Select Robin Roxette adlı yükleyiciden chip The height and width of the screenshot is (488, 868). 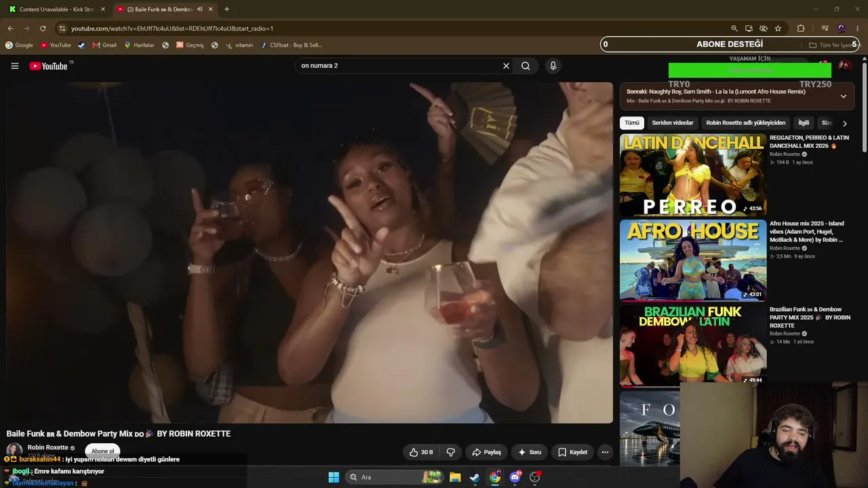(x=746, y=123)
